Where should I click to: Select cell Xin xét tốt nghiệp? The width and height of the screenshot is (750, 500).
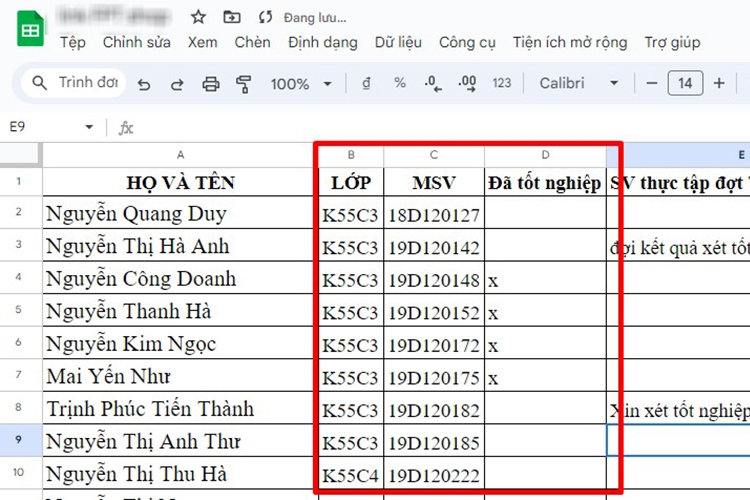[678, 408]
